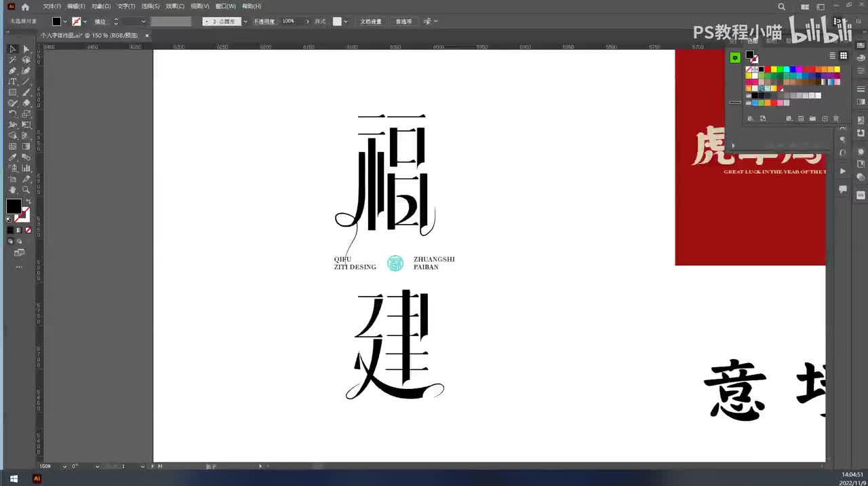Click Delete Swatch trash icon
The width and height of the screenshot is (868, 486).
(x=836, y=118)
